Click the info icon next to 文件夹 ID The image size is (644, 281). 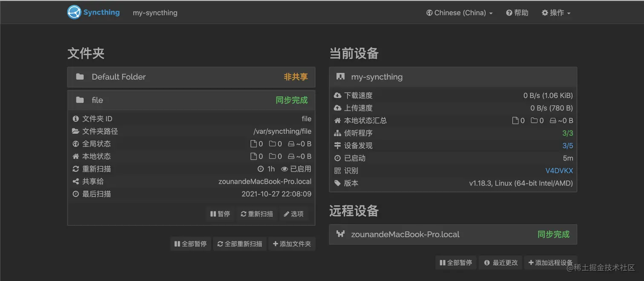pos(76,119)
